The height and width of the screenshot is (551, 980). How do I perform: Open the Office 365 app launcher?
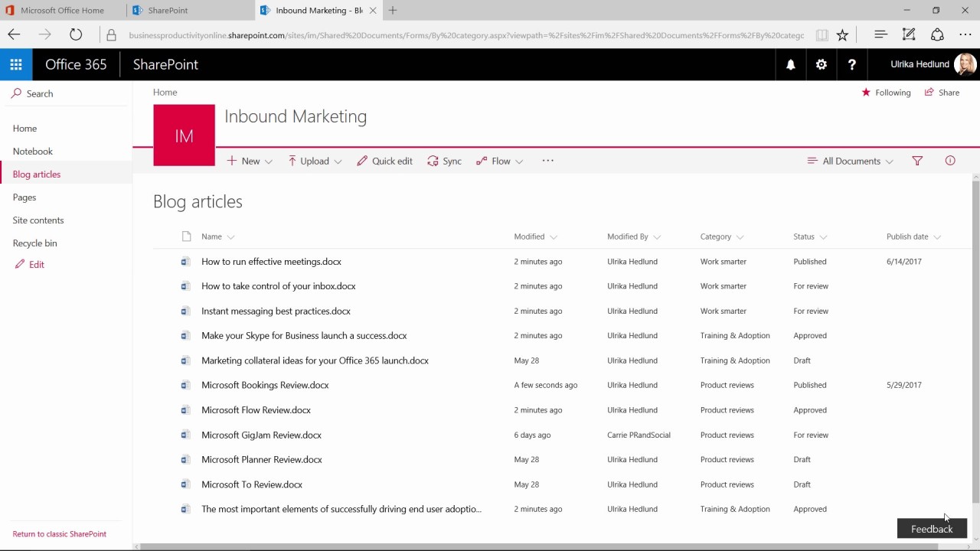(x=15, y=65)
